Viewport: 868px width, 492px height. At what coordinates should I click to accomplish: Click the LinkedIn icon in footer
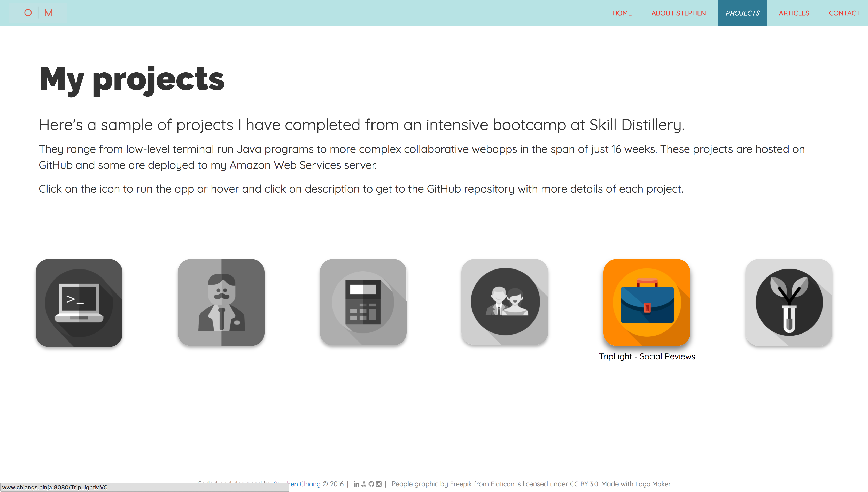[357, 484]
